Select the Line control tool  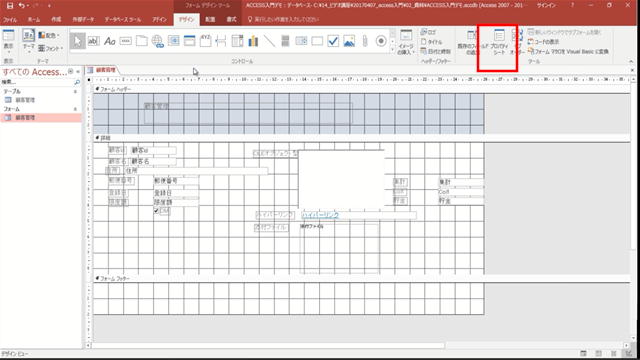point(269,41)
